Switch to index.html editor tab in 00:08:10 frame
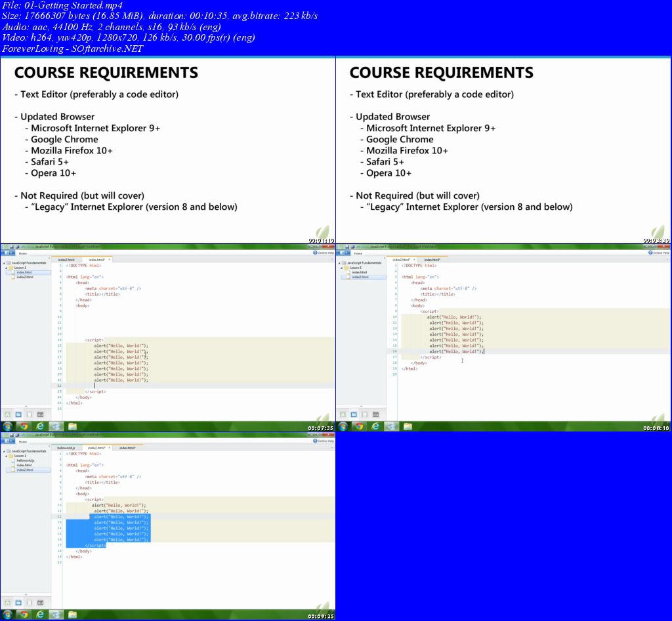This screenshot has width=672, height=621. 432,260
